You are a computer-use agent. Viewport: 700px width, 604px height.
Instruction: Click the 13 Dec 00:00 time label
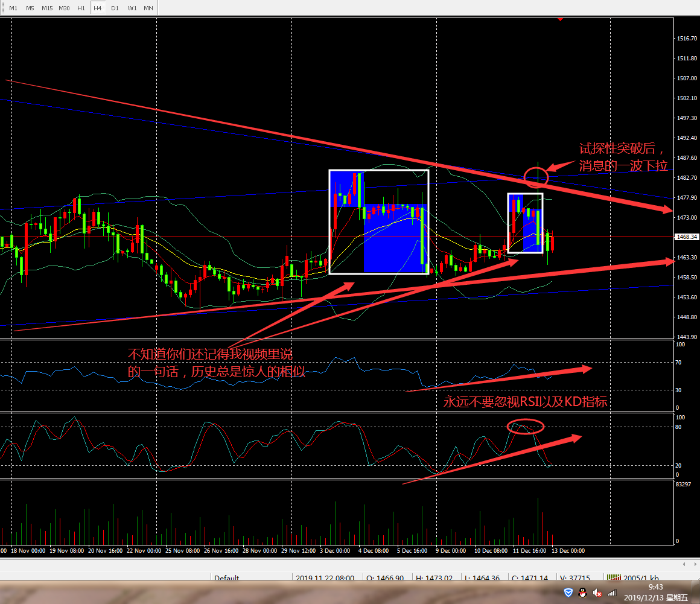tap(568, 550)
